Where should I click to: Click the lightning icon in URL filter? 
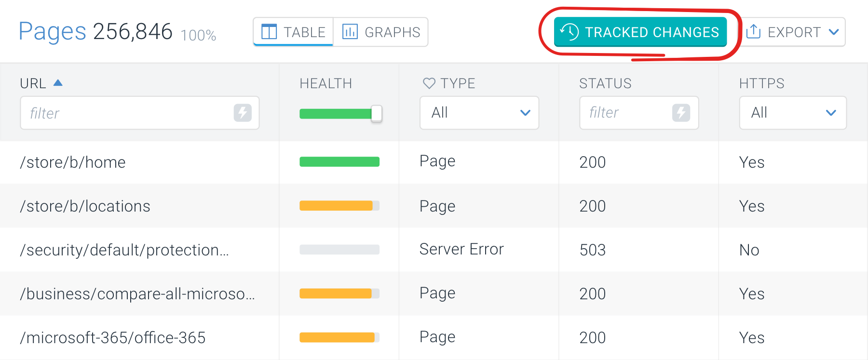pos(243,113)
